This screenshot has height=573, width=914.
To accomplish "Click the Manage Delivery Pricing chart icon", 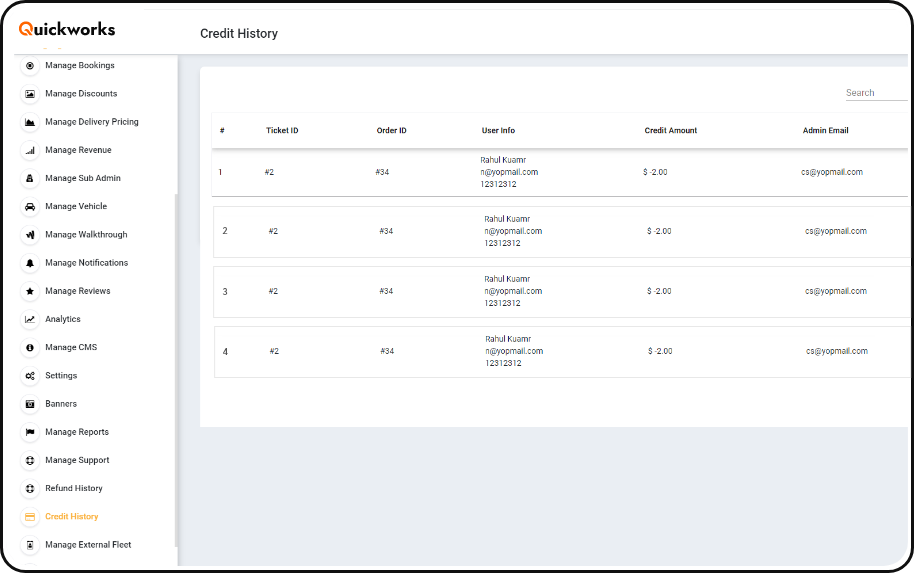I will [30, 122].
